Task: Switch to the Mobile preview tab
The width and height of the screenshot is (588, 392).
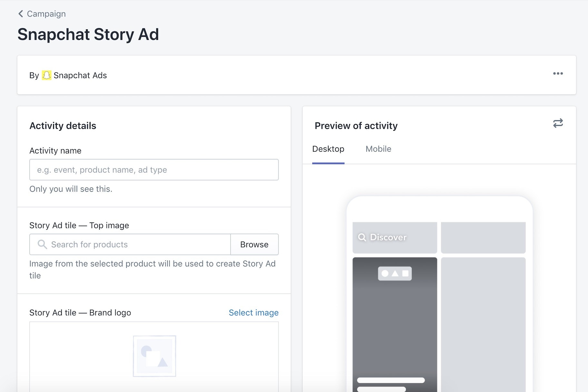Action: click(378, 149)
